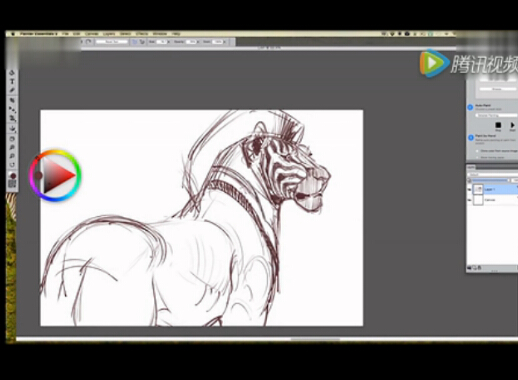The width and height of the screenshot is (518, 380).
Task: Toggle visibility of Canvas layer
Action: [x=469, y=200]
